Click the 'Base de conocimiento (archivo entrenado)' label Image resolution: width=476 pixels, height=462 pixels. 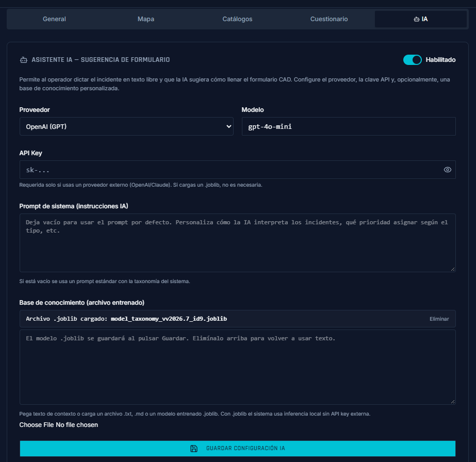(82, 303)
